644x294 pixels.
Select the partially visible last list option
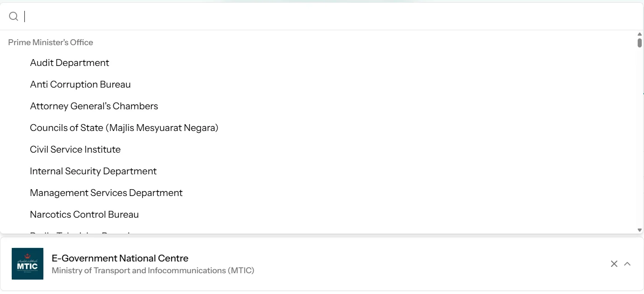pyautogui.click(x=81, y=232)
